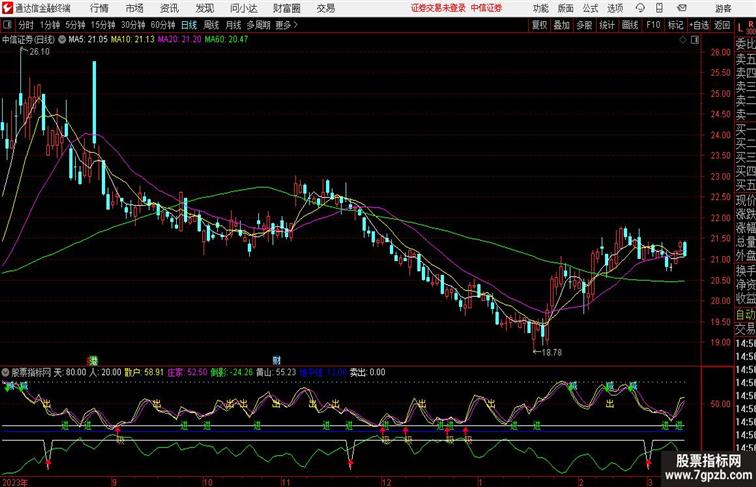Screen dimensions: 756x487
Task: Click the L icon in right panel
Action: pos(740,28)
